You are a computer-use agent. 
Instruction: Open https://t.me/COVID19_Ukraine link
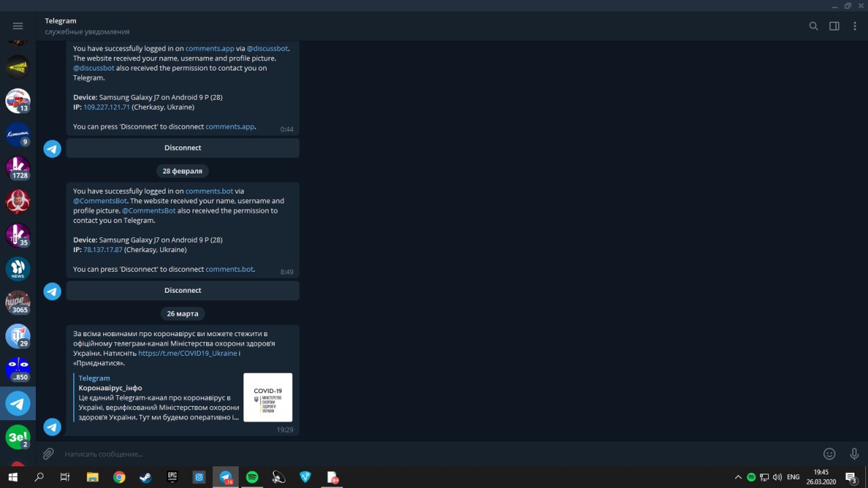pyautogui.click(x=188, y=353)
